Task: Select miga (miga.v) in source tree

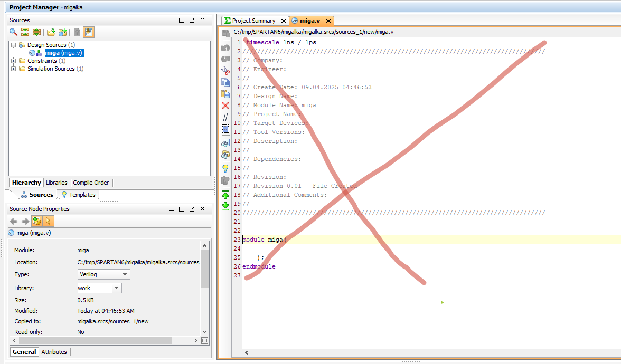Action: pos(63,53)
